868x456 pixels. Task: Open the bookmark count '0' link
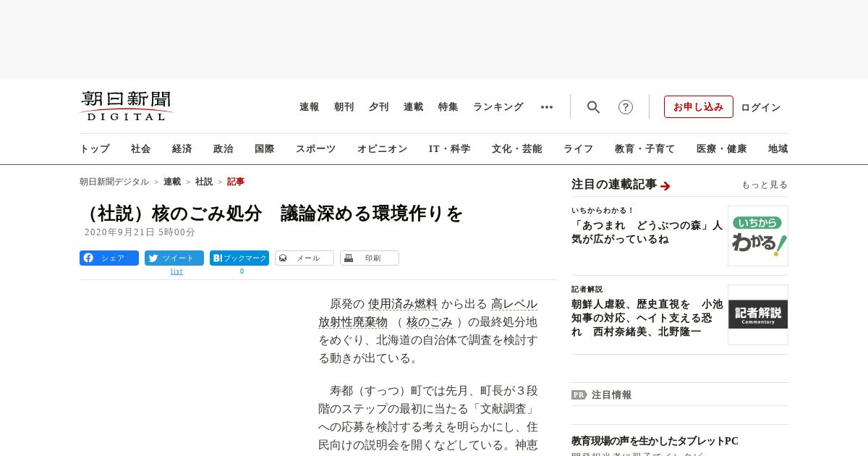pyautogui.click(x=242, y=271)
